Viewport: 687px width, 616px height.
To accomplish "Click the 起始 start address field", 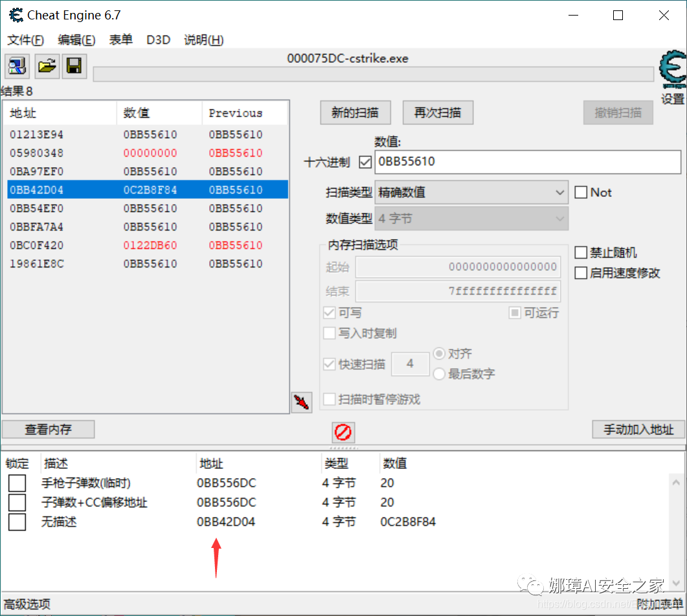I will 458,267.
